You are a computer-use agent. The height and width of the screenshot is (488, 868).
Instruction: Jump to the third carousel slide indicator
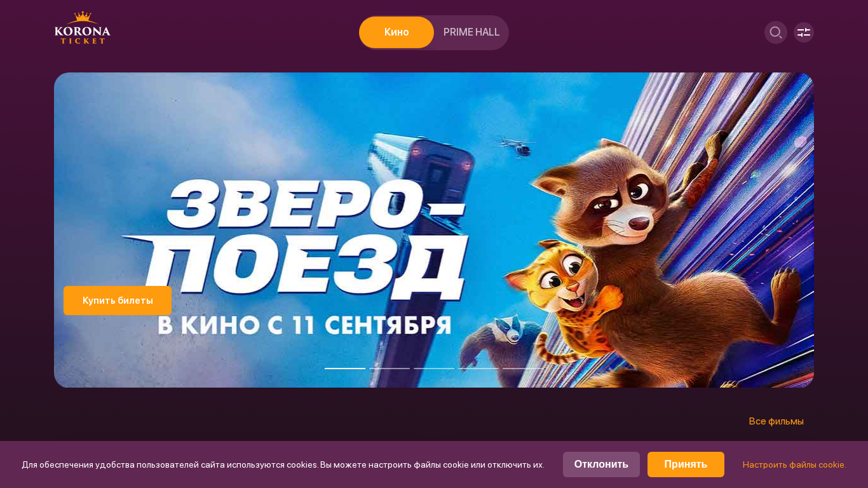[x=434, y=368]
